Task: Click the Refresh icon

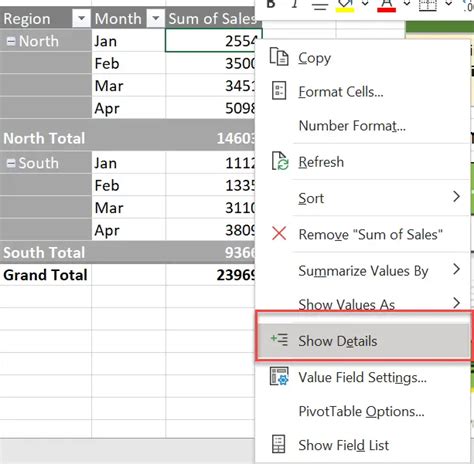Action: [279, 161]
